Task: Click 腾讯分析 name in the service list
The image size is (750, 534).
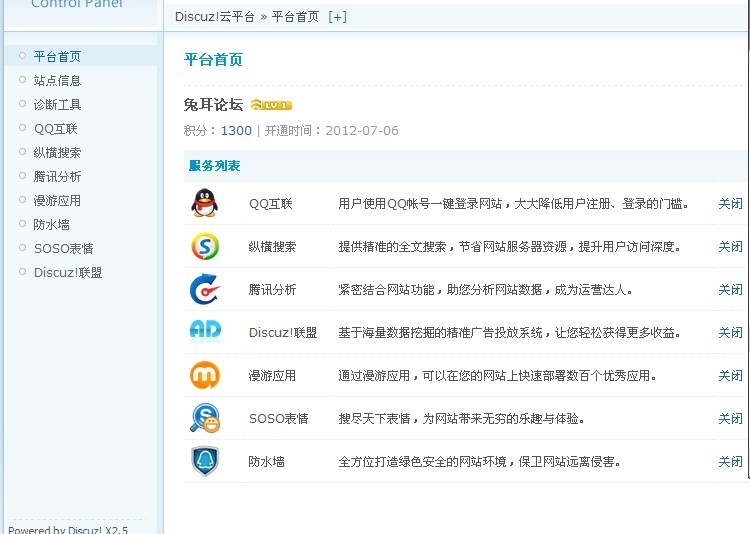Action: pyautogui.click(x=272, y=289)
